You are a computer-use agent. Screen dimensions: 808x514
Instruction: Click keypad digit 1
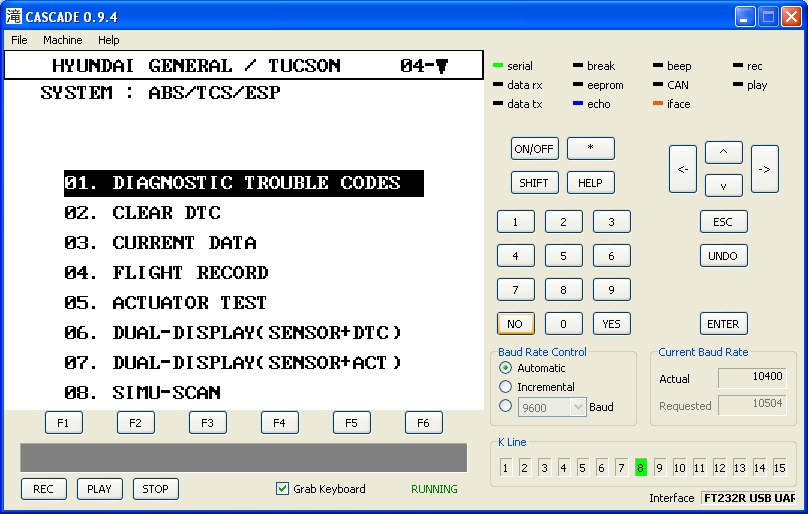(515, 222)
